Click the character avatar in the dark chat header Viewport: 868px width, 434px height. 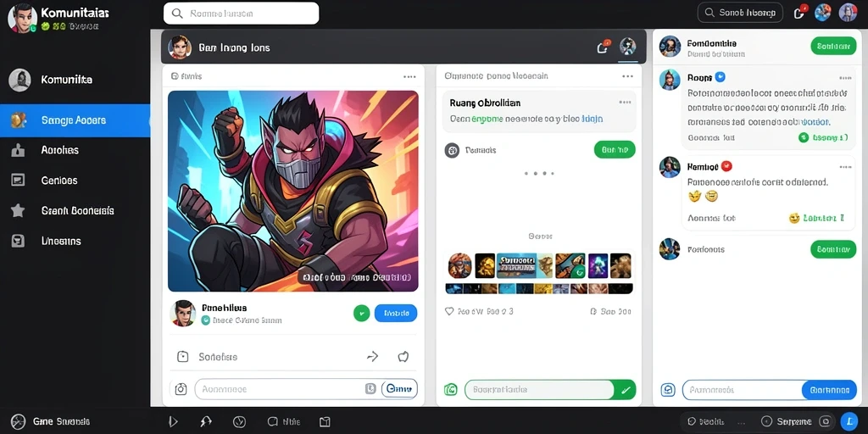point(180,47)
